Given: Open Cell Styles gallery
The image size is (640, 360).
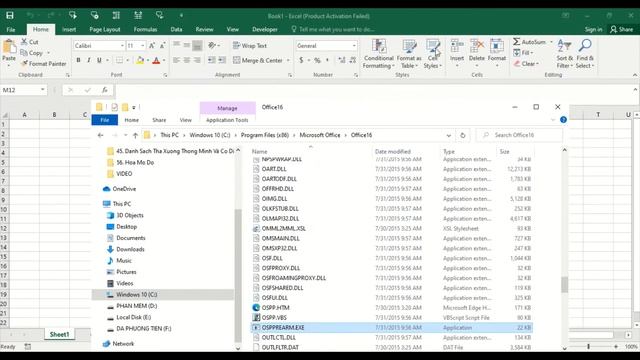Looking at the screenshot, I should (432, 54).
